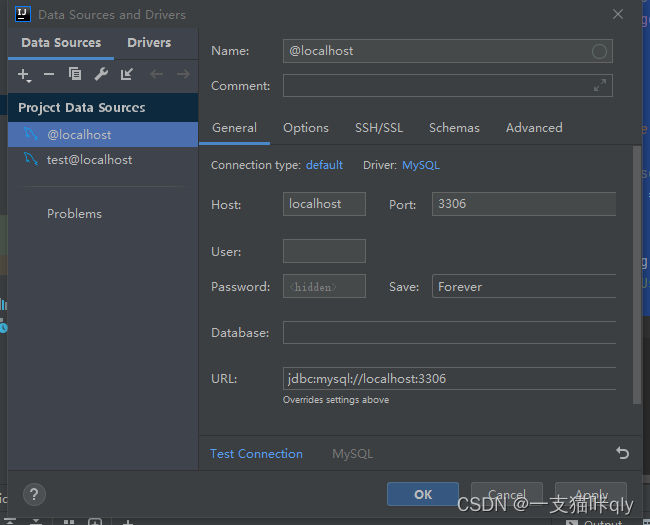
Task: Go forward with the right arrow icon
Action: click(183, 74)
